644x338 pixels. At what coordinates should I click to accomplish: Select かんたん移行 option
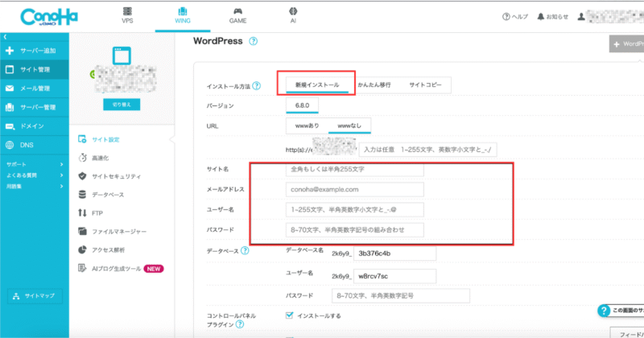pos(374,85)
